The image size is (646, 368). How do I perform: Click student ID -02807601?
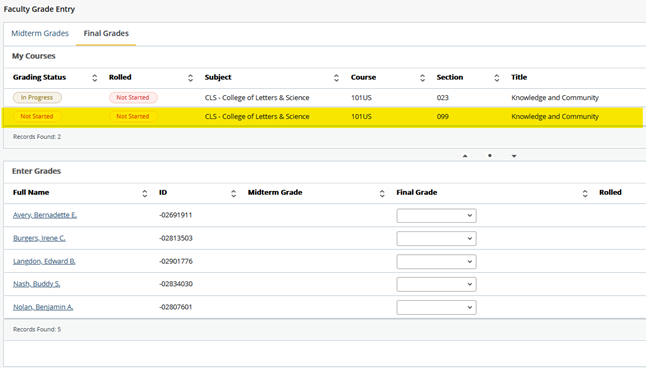point(176,307)
